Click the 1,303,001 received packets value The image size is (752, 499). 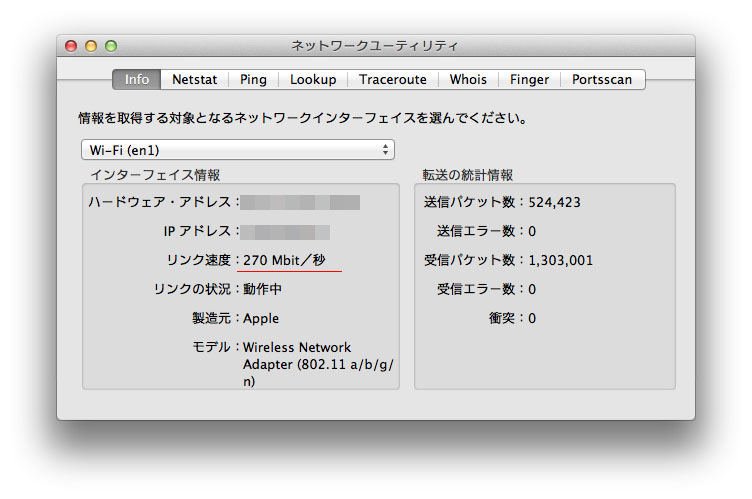(561, 261)
